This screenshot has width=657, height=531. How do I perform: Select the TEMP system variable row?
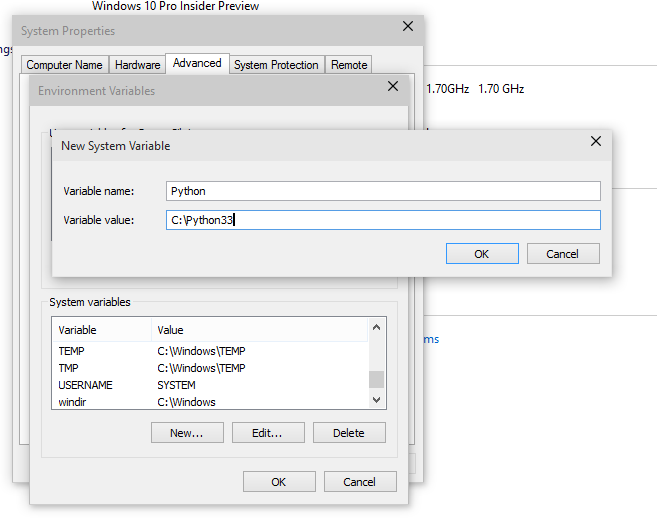pos(210,351)
